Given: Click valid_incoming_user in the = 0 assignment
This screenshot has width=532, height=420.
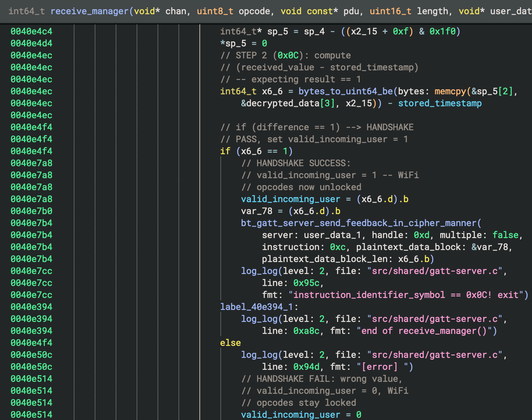Looking at the screenshot, I should click(x=291, y=415).
